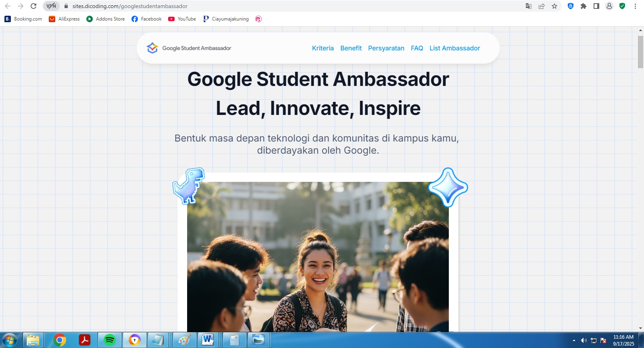Go to the Kriteria section

323,48
